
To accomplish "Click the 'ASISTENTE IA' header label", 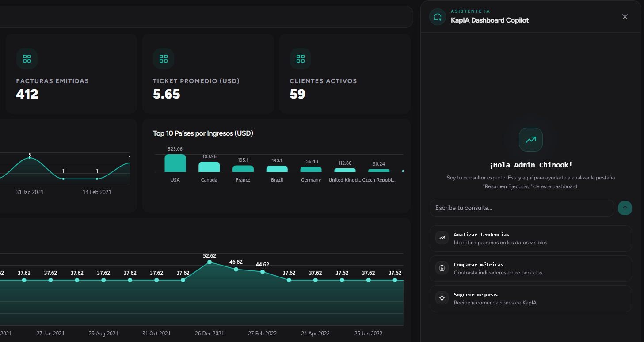I will coord(470,11).
